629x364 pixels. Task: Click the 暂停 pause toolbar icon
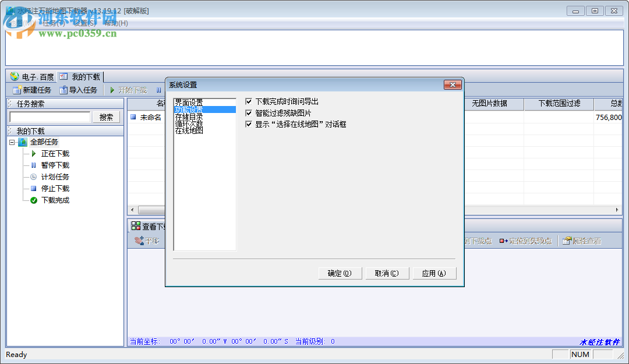click(x=158, y=90)
